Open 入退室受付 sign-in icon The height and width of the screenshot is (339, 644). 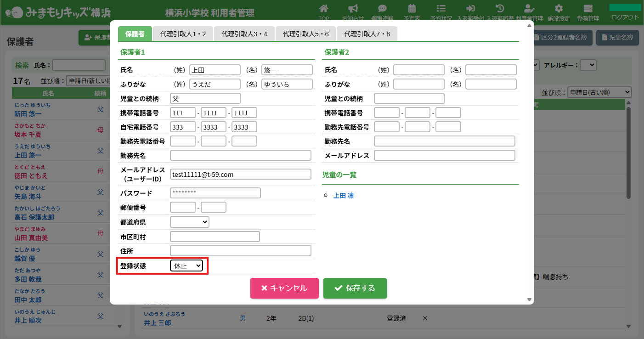470,9
